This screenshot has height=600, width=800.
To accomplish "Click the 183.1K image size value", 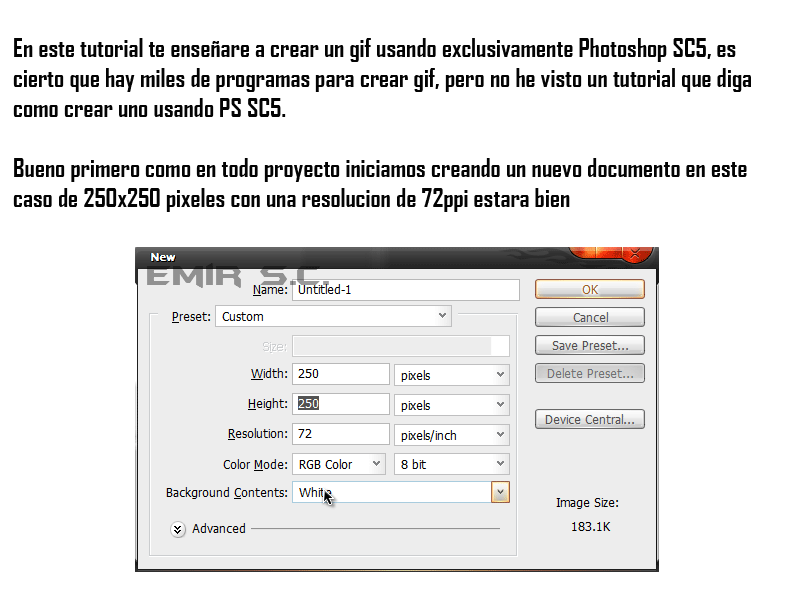I will 590,527.
